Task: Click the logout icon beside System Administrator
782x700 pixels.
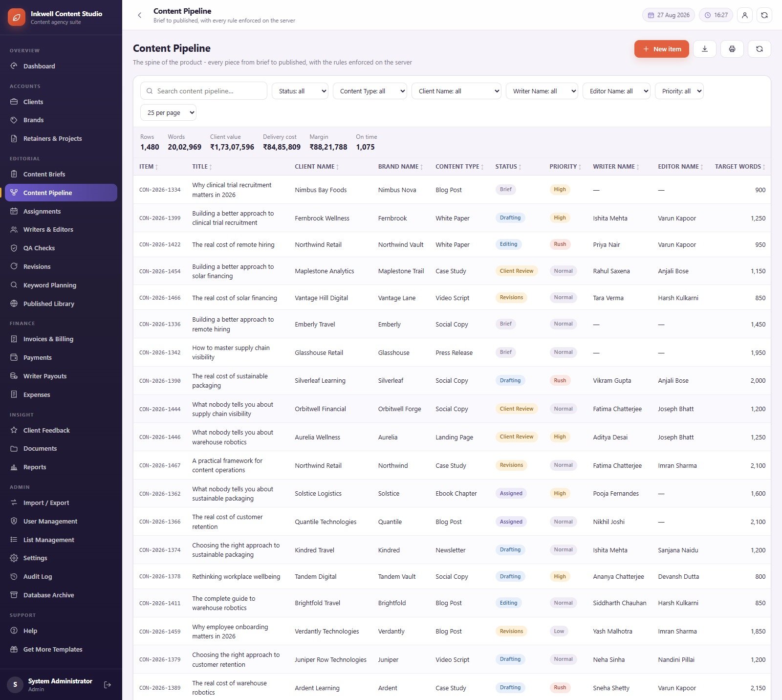Action: [108, 685]
